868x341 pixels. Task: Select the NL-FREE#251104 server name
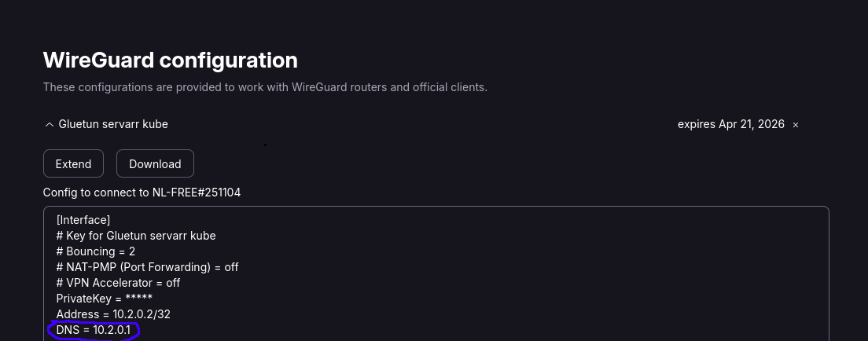click(197, 192)
